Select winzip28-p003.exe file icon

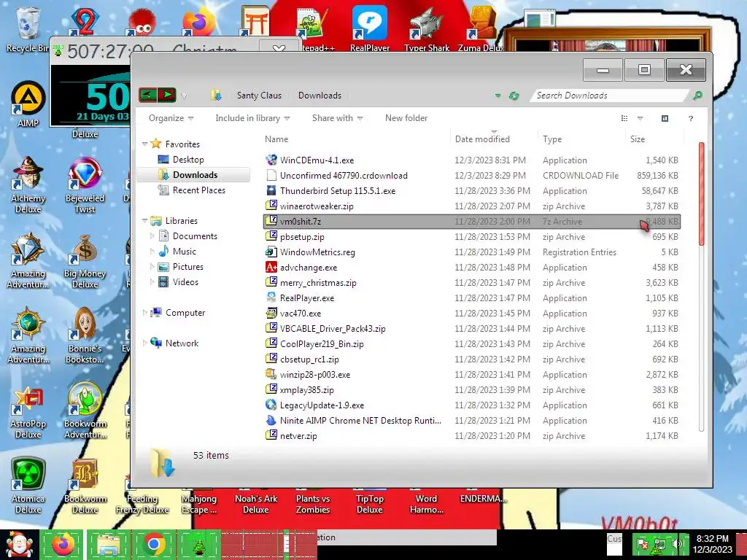pos(271,374)
